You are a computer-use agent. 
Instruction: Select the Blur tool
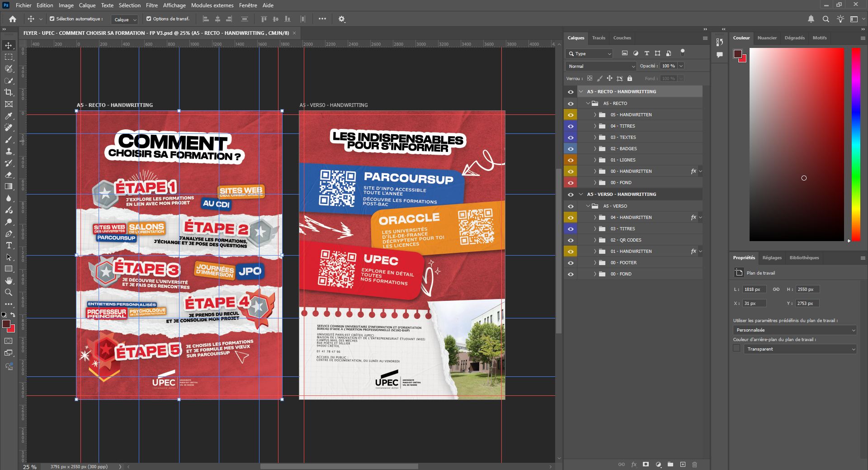point(9,198)
